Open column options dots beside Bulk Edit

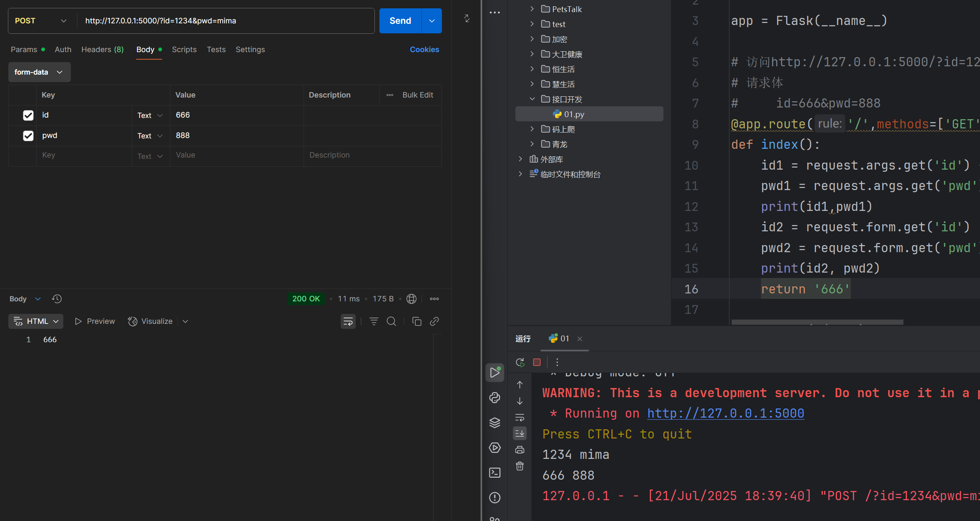[x=390, y=95]
